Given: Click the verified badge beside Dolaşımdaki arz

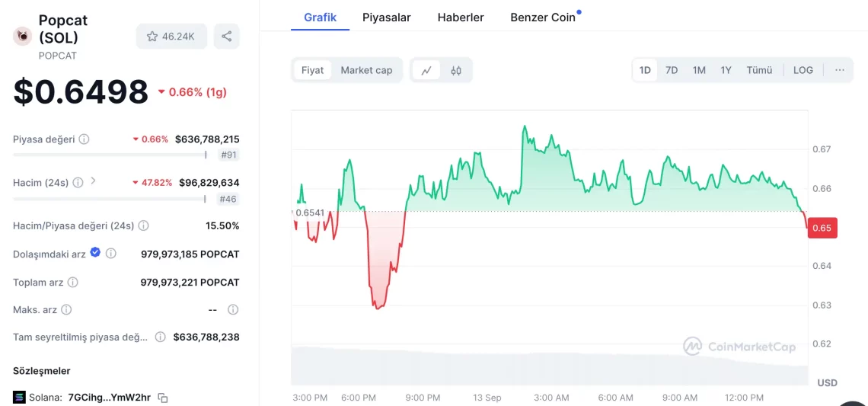Looking at the screenshot, I should 95,253.
